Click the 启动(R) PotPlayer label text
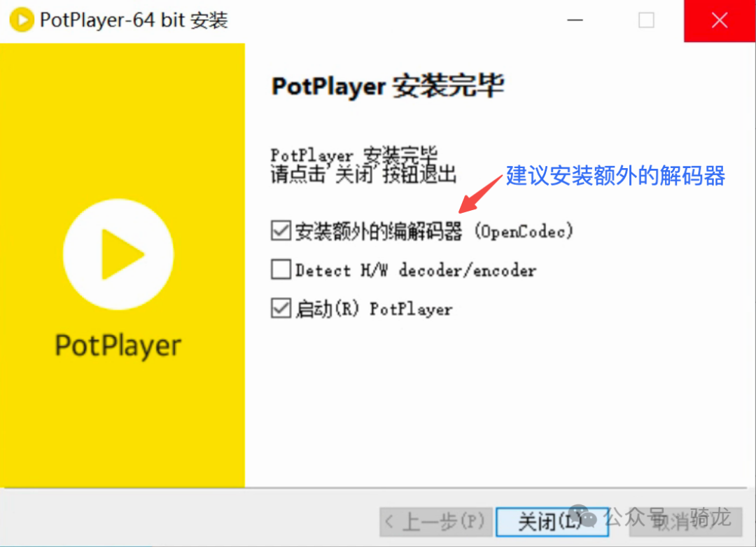Screen dimensions: 756x547 373,308
